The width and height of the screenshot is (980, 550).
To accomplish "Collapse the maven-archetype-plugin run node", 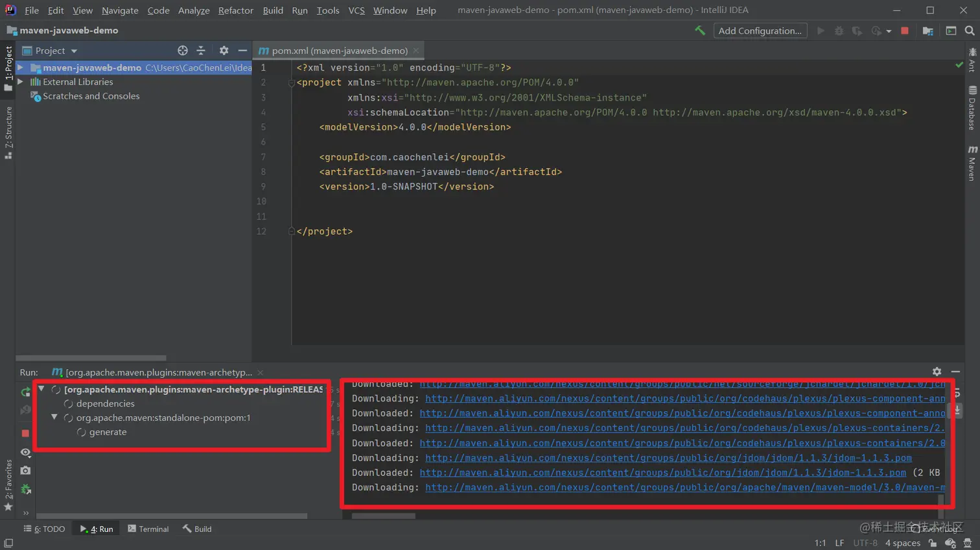I will [41, 389].
